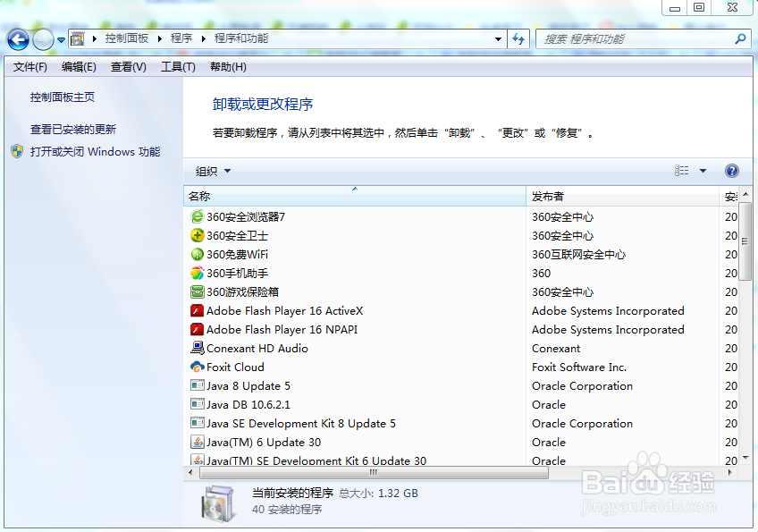
Task: Click the Java 8 Update 5 icon
Action: [198, 385]
